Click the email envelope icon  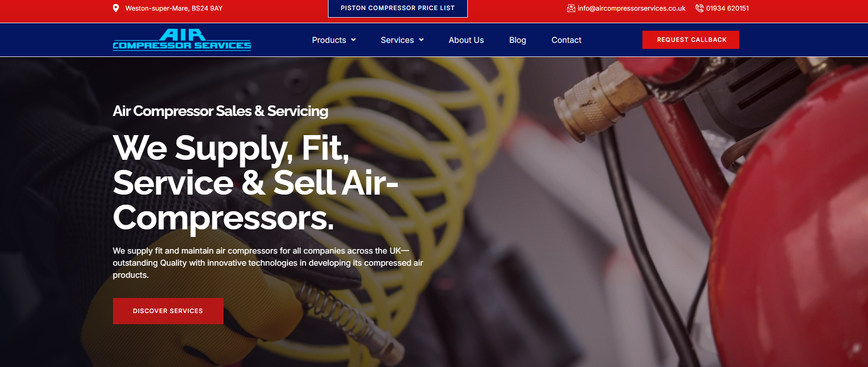coord(571,8)
